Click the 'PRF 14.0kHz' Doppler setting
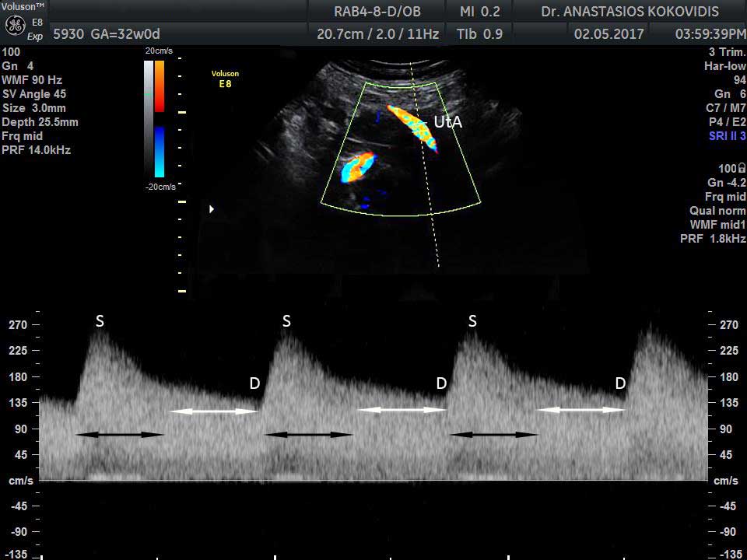The image size is (747, 560). 37,150
